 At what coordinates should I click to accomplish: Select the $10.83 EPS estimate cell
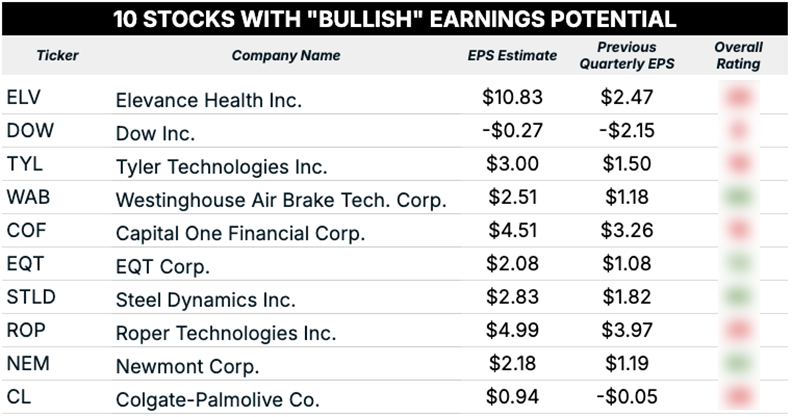pyautogui.click(x=511, y=98)
